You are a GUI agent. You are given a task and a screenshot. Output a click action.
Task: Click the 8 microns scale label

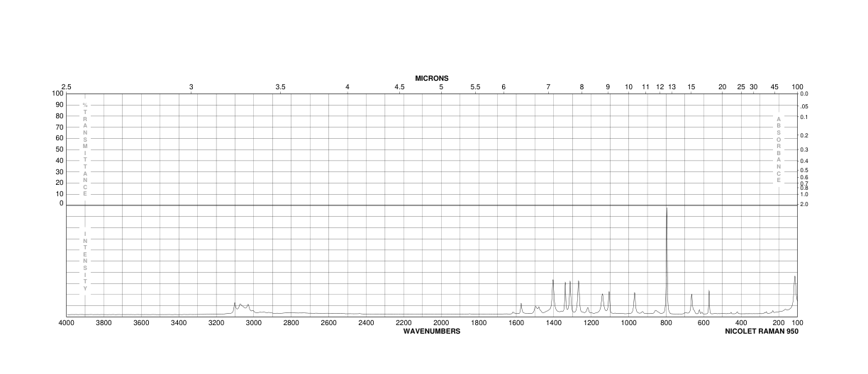[582, 87]
